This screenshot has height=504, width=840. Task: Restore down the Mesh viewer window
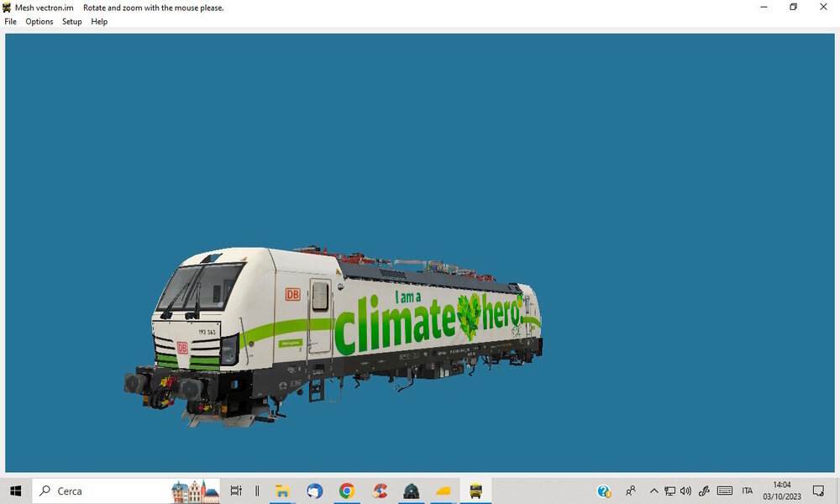[x=794, y=8]
